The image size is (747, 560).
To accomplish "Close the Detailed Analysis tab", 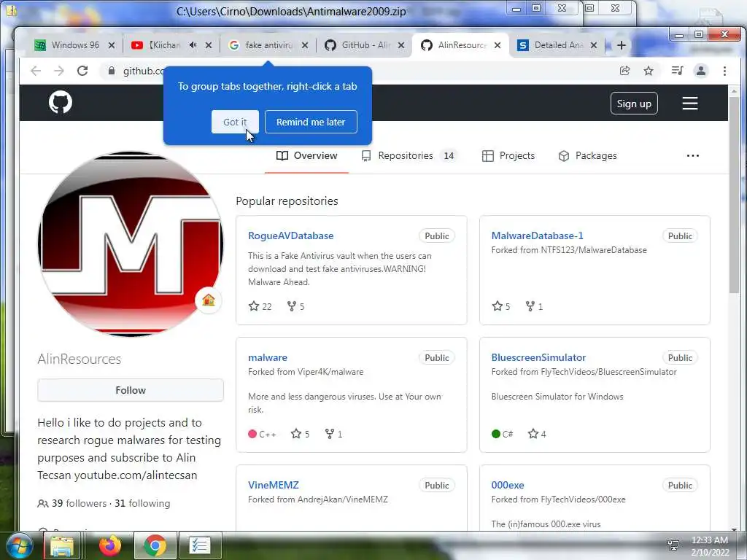I will point(594,45).
